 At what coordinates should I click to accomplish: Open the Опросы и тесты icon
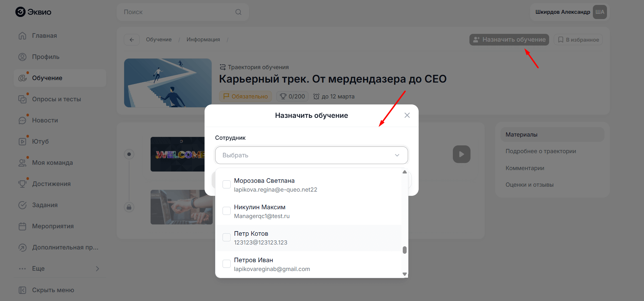point(22,99)
